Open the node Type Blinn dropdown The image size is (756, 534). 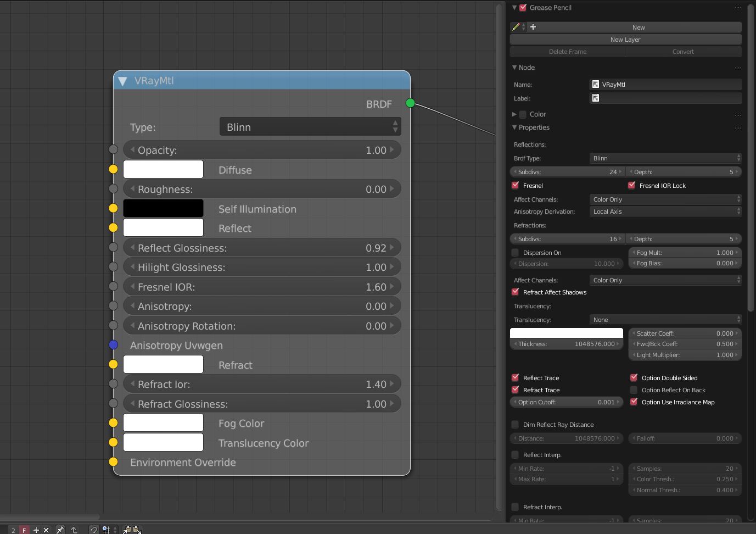(x=310, y=126)
